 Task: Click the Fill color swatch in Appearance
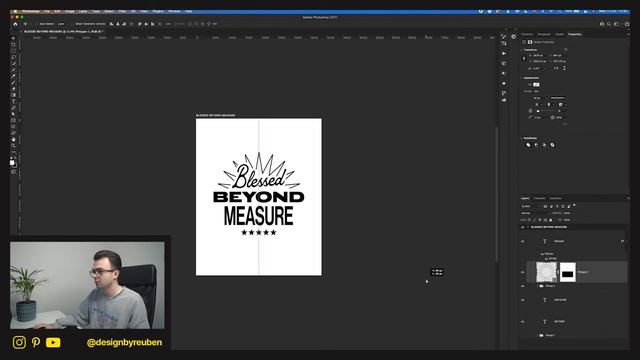pos(536,84)
